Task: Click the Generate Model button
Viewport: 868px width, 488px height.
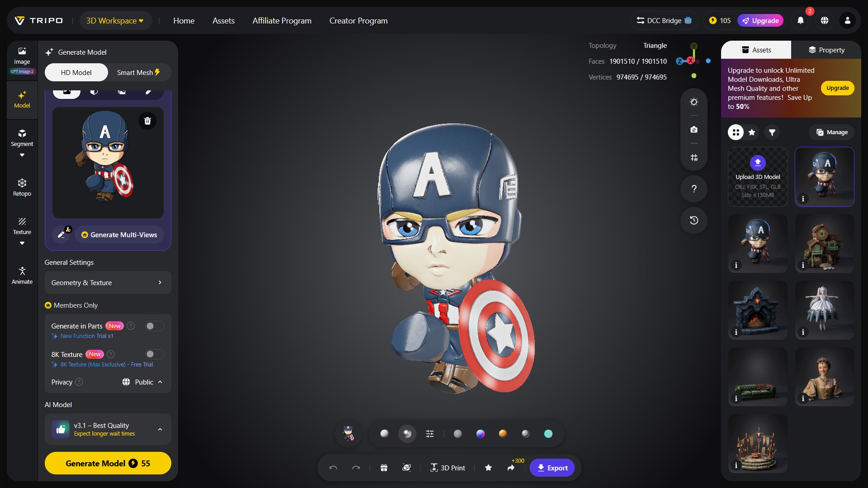Action: 108,463
